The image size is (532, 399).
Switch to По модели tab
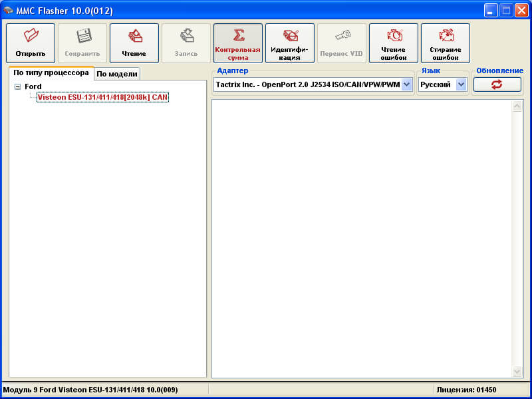tap(117, 74)
